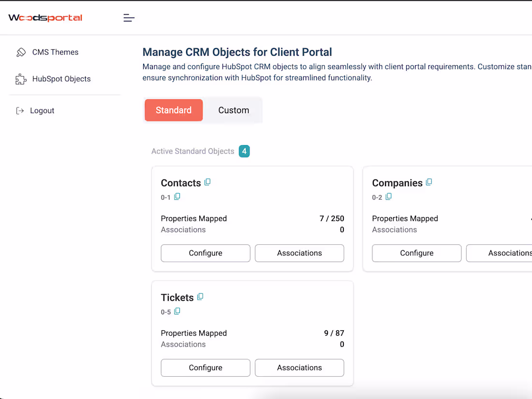Click the 0-2 ID text on Companies

(x=377, y=197)
